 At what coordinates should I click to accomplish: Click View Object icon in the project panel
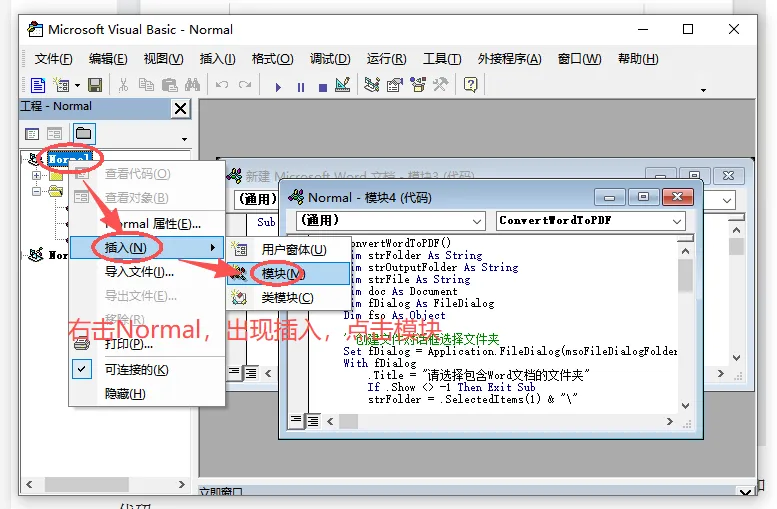pyautogui.click(x=54, y=134)
